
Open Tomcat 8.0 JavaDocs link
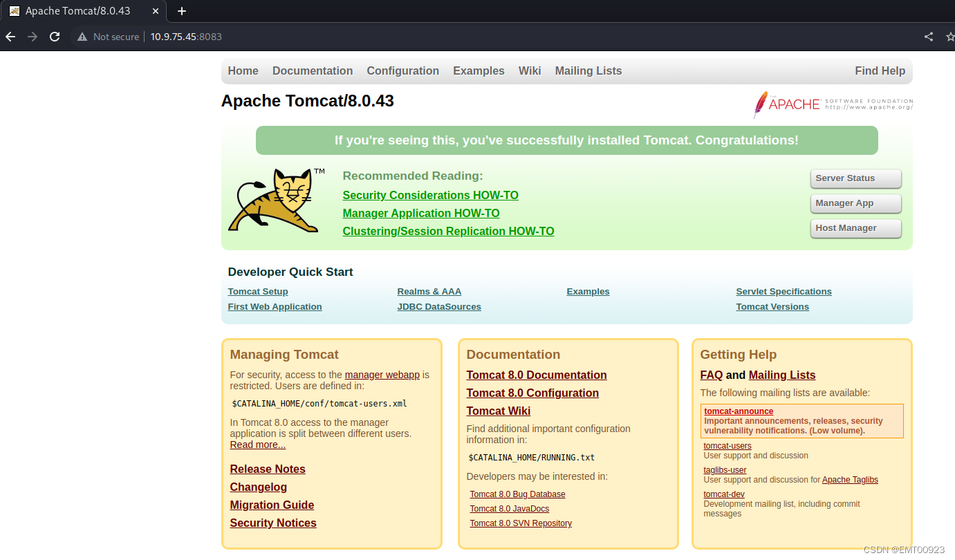pos(510,509)
